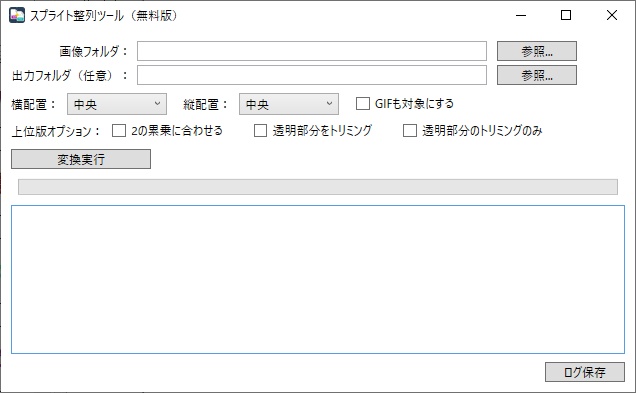Run conversion with 変換実行 button

pos(81,159)
